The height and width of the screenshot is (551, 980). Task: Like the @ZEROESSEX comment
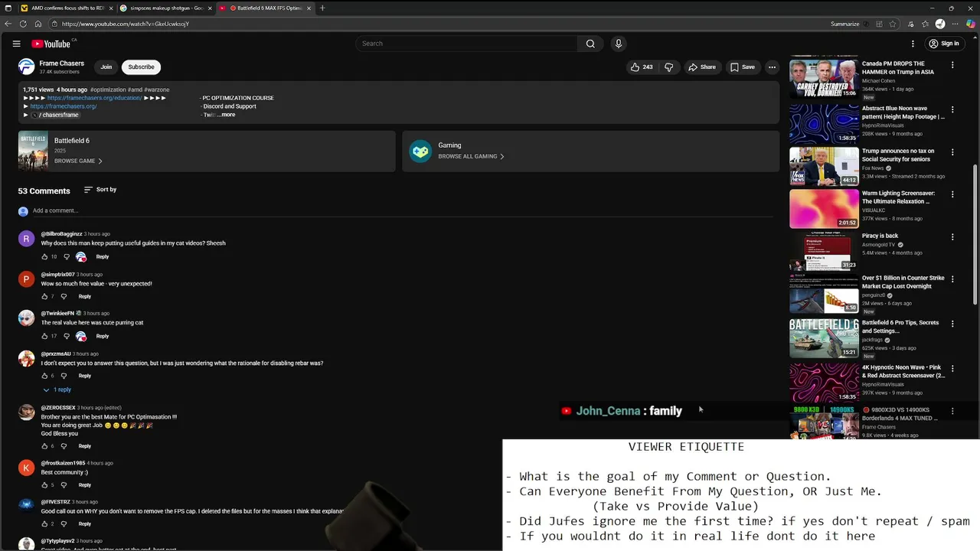[44, 446]
